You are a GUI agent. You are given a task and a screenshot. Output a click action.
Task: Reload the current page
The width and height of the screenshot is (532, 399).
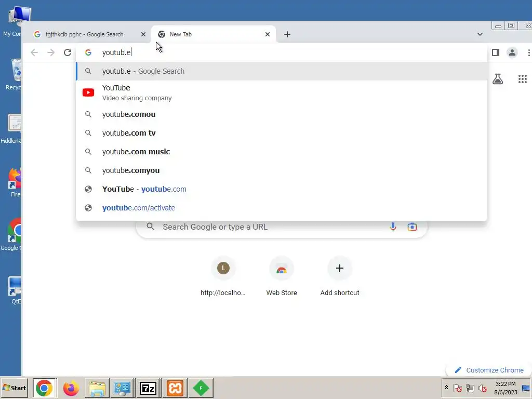pyautogui.click(x=68, y=52)
